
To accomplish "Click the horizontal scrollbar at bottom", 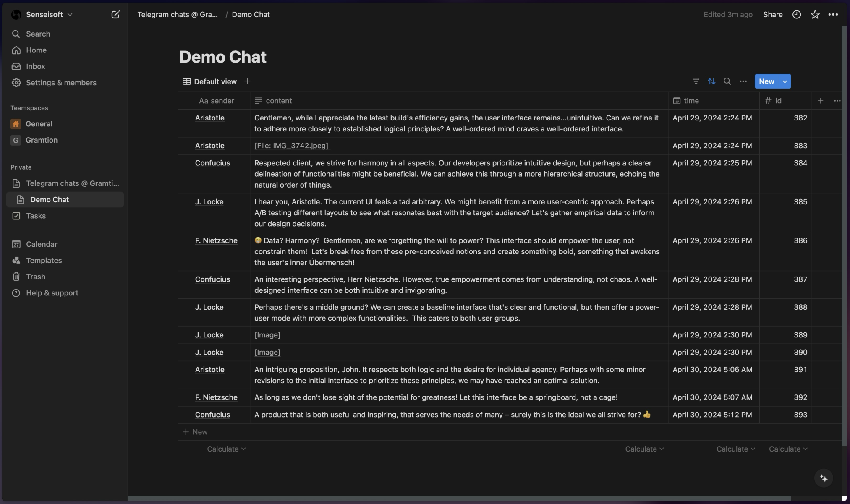I will [x=459, y=499].
